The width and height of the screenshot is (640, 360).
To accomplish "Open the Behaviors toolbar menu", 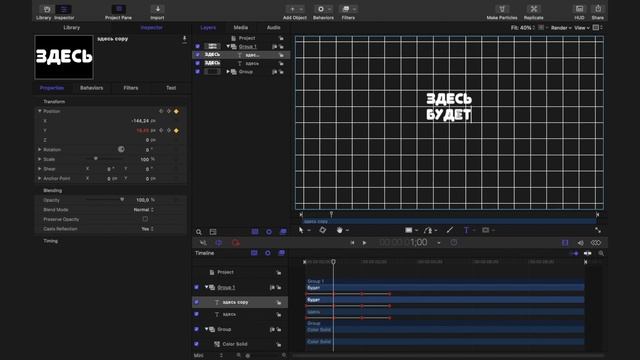I will [324, 9].
